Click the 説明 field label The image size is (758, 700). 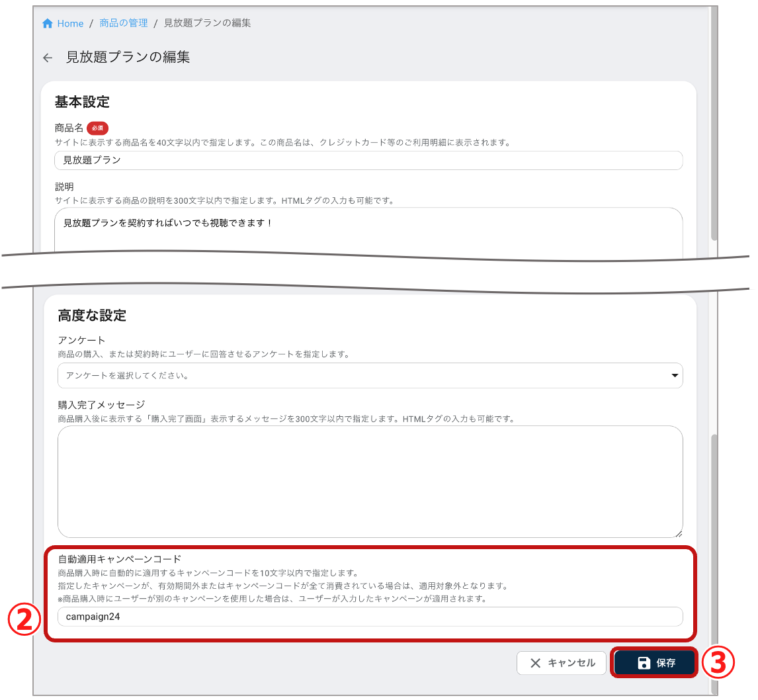coord(64,187)
